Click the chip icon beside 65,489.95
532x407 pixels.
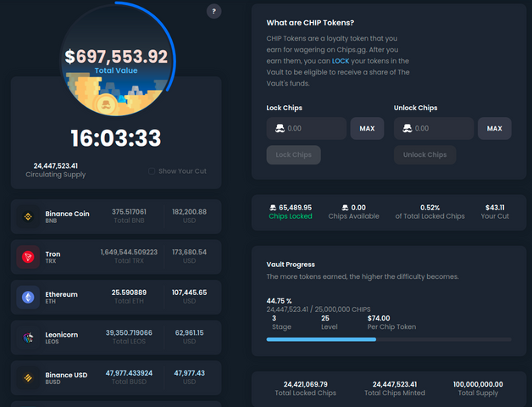[x=273, y=208]
